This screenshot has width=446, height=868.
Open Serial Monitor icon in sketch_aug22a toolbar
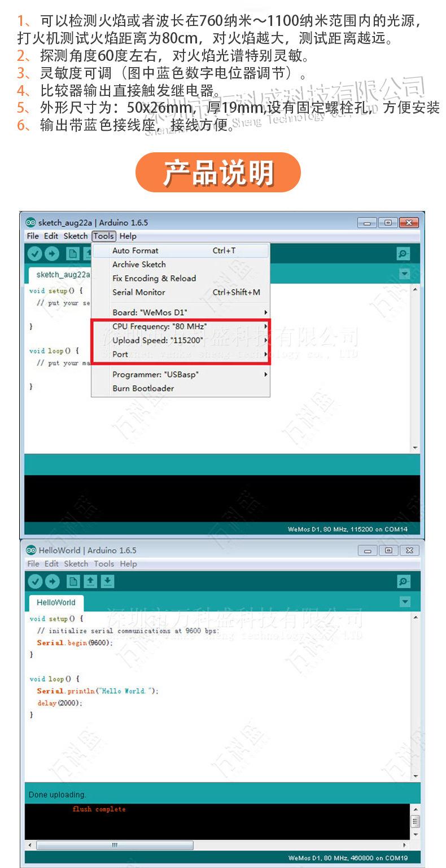click(x=403, y=254)
